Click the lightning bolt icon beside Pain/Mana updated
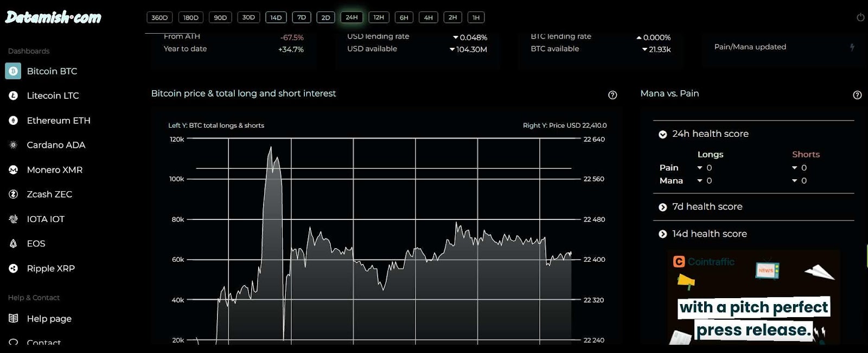 pos(852,47)
